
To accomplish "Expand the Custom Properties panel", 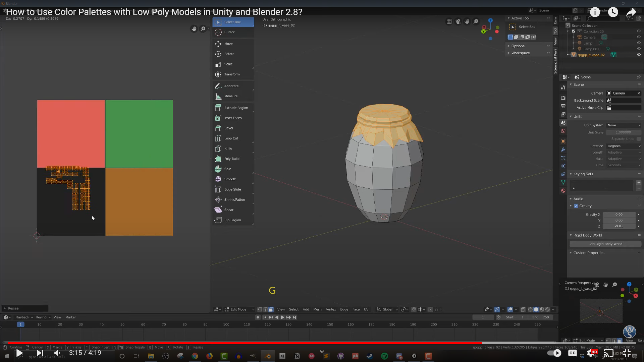I will coord(589,253).
